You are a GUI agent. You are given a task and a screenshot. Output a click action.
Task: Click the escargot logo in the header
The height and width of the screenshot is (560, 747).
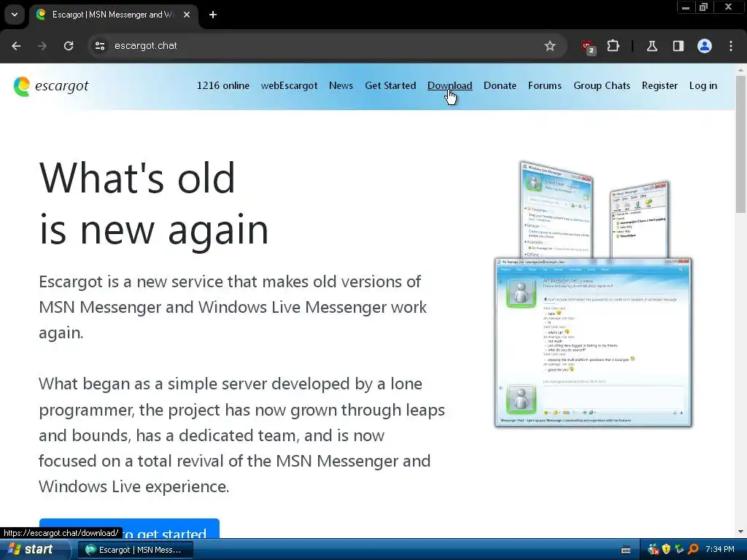click(51, 86)
